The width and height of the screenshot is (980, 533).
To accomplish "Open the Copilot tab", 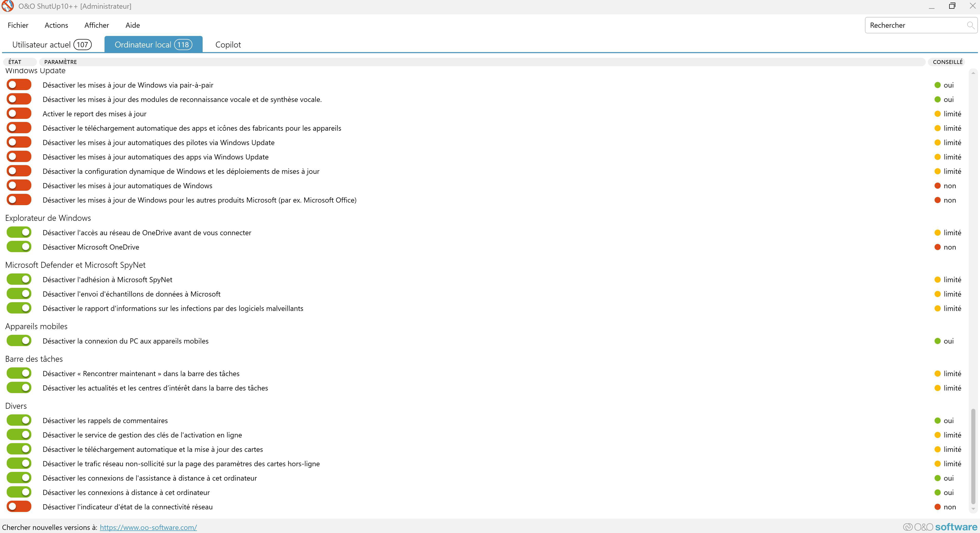I will pyautogui.click(x=228, y=44).
